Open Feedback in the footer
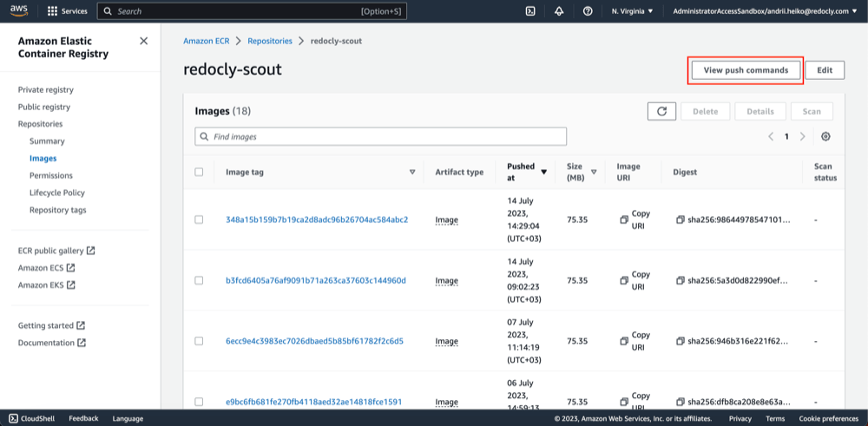Viewport: 868px width, 426px height. click(x=83, y=418)
